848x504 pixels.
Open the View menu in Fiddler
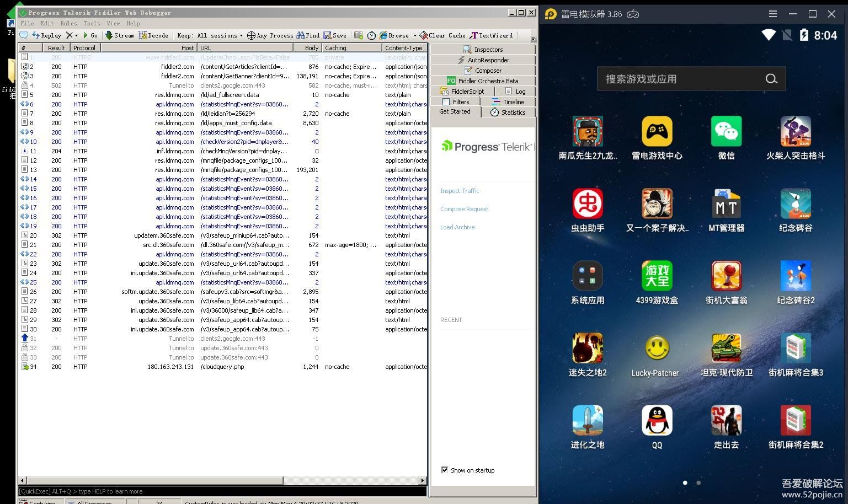point(113,23)
